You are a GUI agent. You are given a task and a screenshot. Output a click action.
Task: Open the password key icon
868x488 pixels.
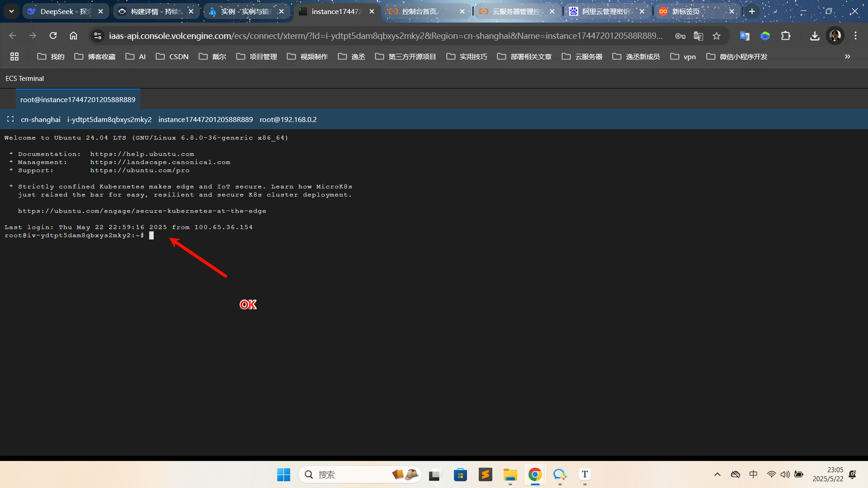[x=680, y=36]
